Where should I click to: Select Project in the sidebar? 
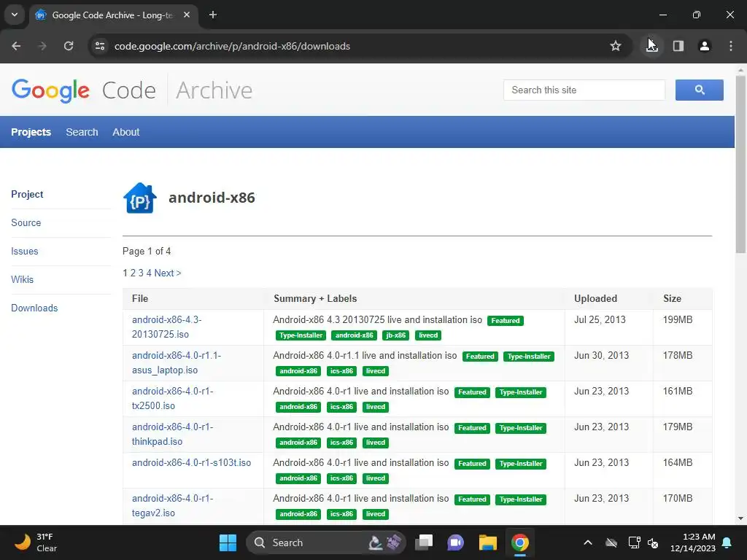pyautogui.click(x=27, y=194)
